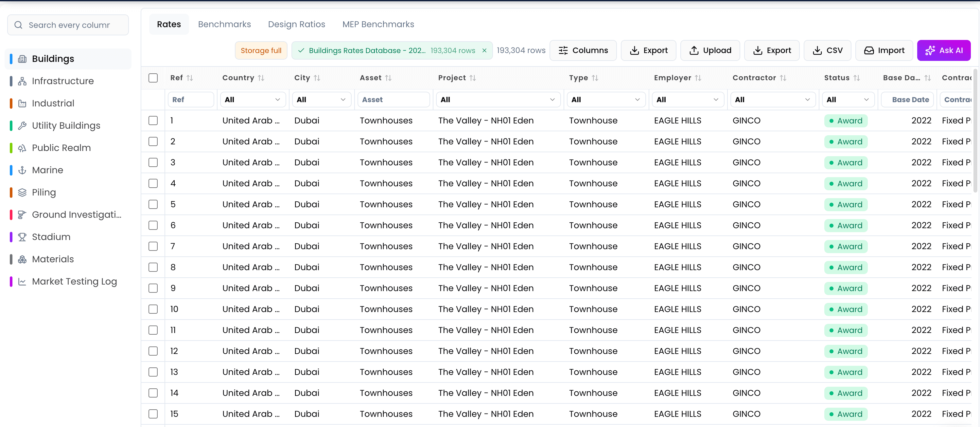Check the row 9 checkbox
Screen dimensions: 980x427
click(153, 288)
